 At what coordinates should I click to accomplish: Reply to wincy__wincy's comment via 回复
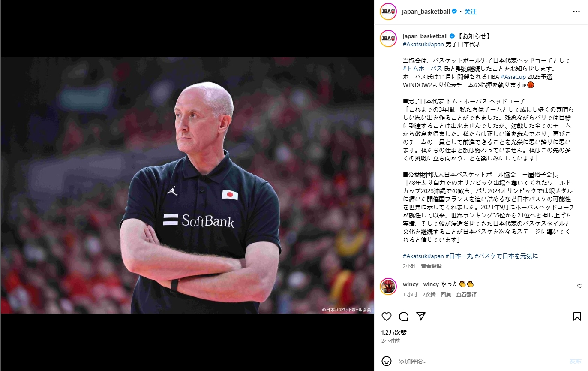[x=446, y=295]
